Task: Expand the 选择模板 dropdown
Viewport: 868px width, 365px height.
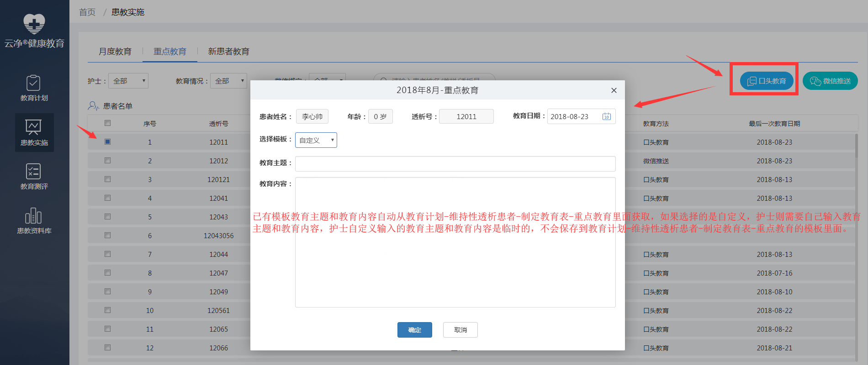Action: 316,140
